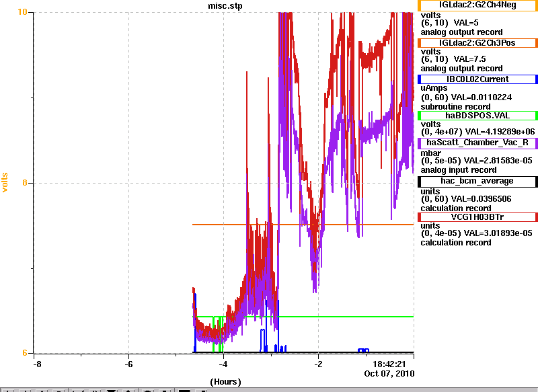Screen dimensions: 538x392
Task: Click analog output record under G2Ch3Pos
Action: [462, 69]
